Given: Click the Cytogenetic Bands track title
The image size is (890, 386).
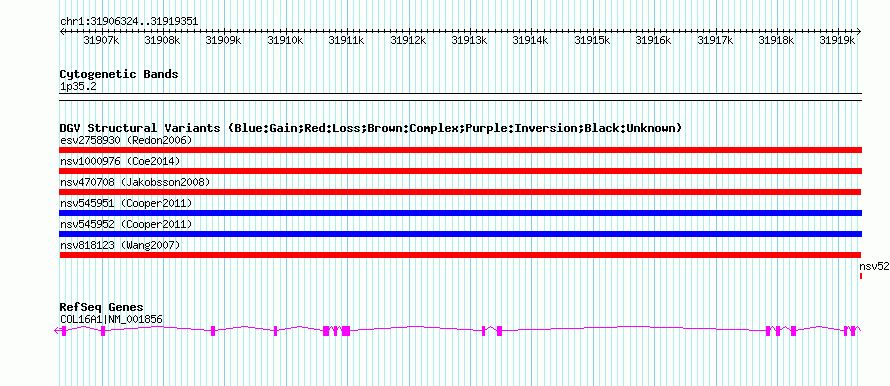Looking at the screenshot, I should (x=119, y=74).
